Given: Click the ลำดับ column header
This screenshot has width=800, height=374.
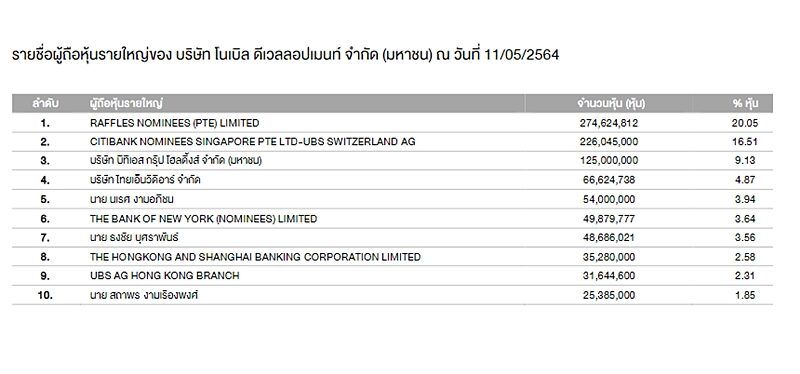Looking at the screenshot, I should pos(45,104).
